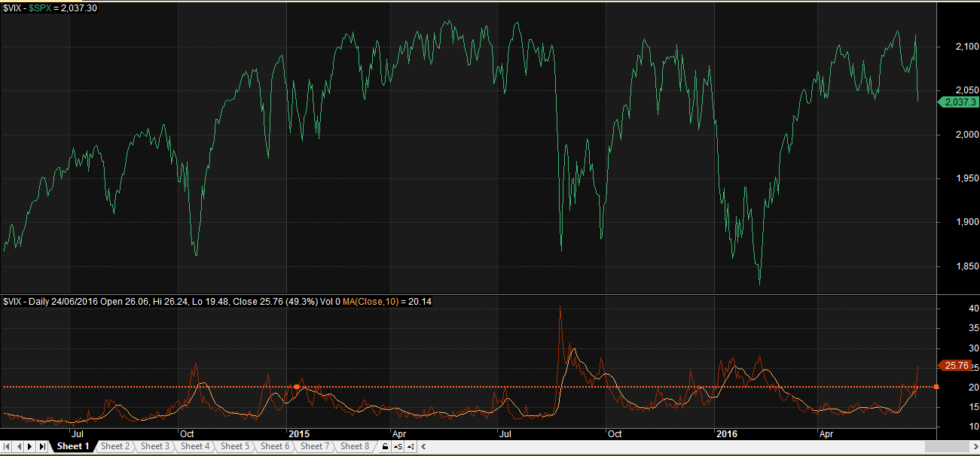This screenshot has height=456, width=980.
Task: Toggle the chart lock padlock icon
Action: click(385, 446)
